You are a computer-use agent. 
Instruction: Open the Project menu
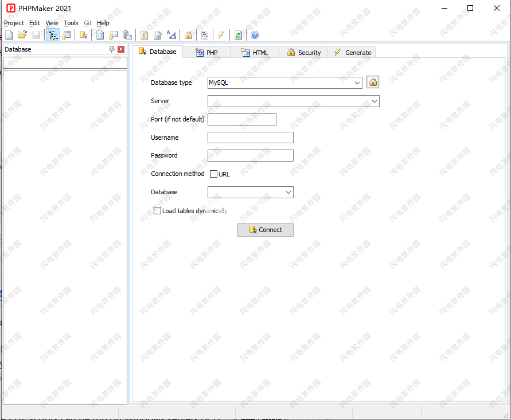click(14, 23)
